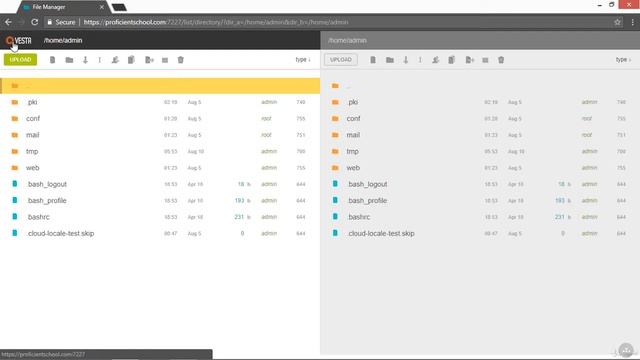Click the Secure padlock indicator
Screen dimensions: 640x360
point(61,22)
